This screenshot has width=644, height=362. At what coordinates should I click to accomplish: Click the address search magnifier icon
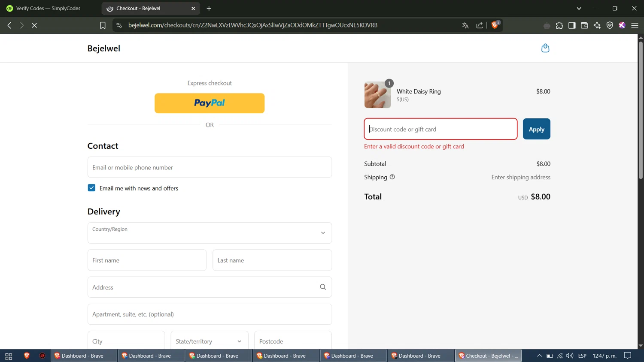[x=323, y=287]
